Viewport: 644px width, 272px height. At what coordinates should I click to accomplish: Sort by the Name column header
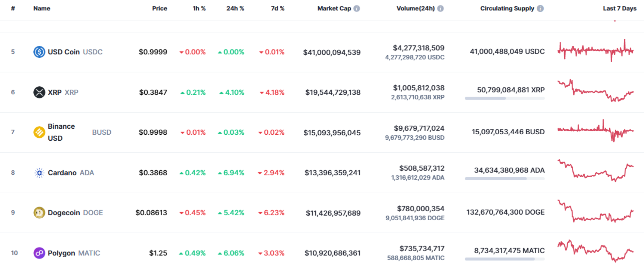point(42,8)
